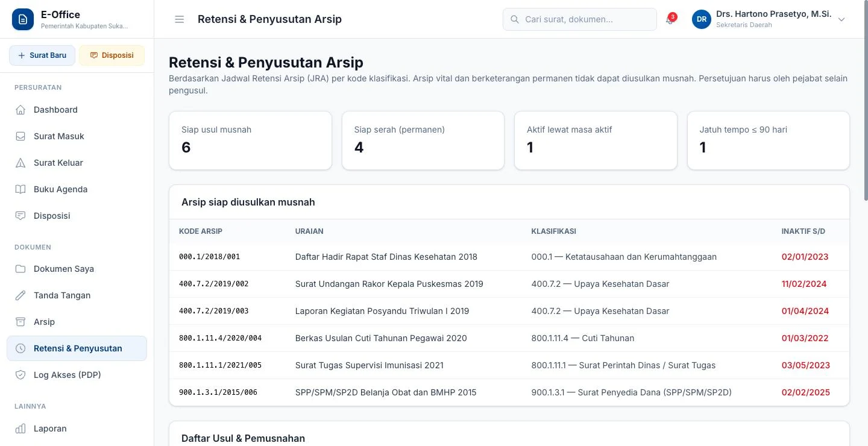Open the Laporan sidebar link

[x=77, y=429]
